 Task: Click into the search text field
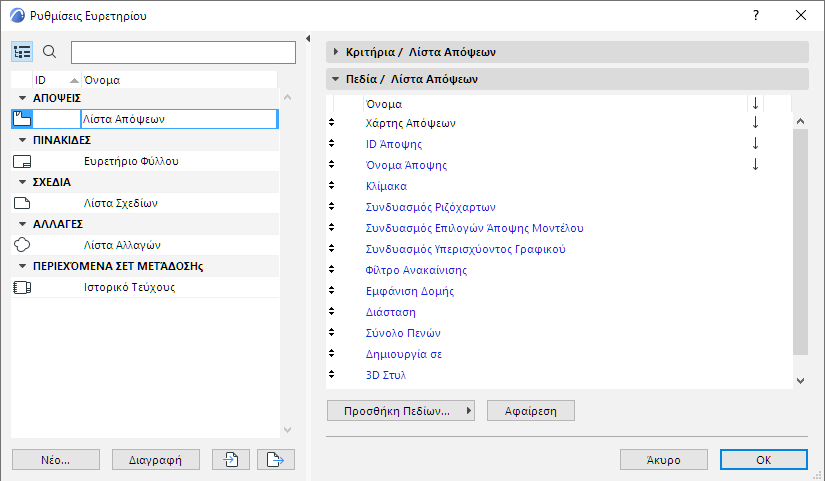(183, 52)
